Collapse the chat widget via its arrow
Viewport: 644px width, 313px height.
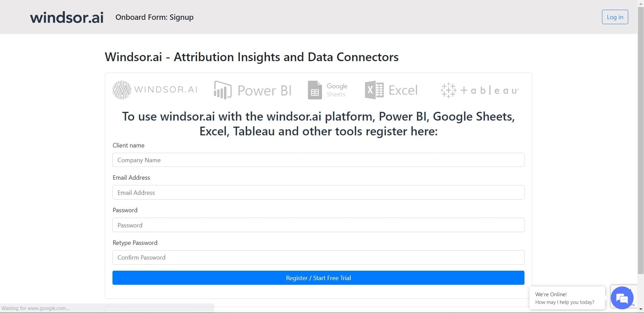(x=630, y=289)
